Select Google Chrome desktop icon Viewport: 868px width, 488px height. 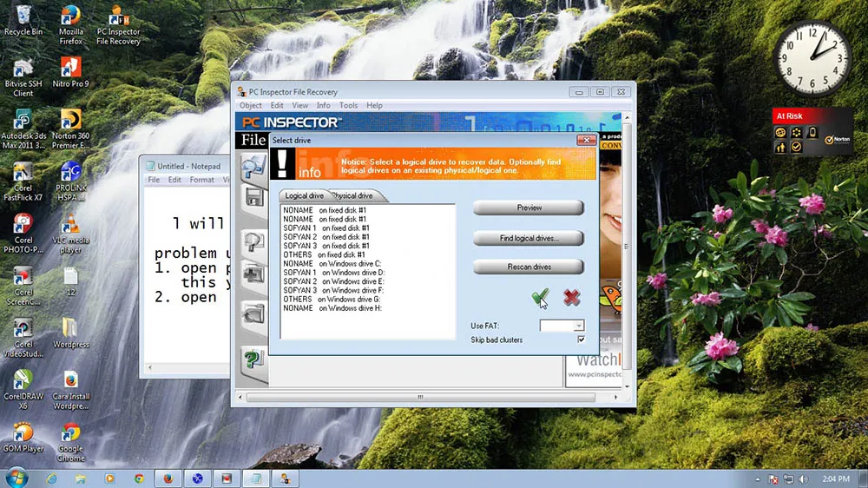click(70, 442)
